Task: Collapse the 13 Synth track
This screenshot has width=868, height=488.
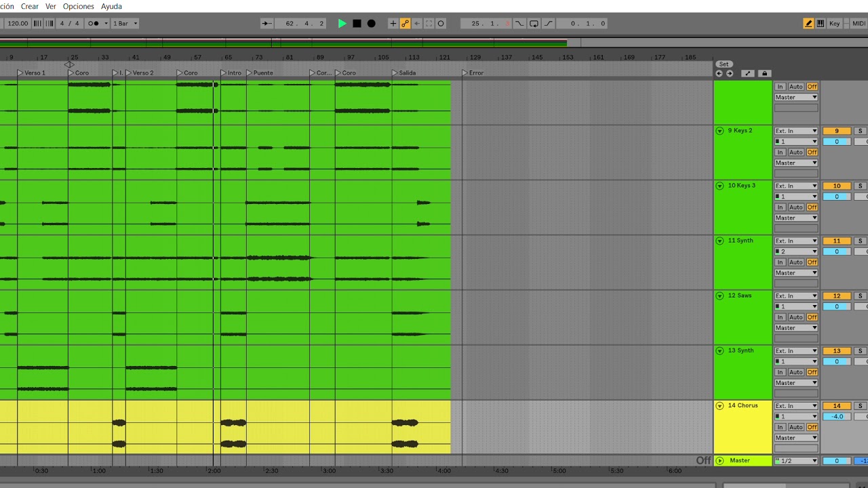Action: (719, 350)
